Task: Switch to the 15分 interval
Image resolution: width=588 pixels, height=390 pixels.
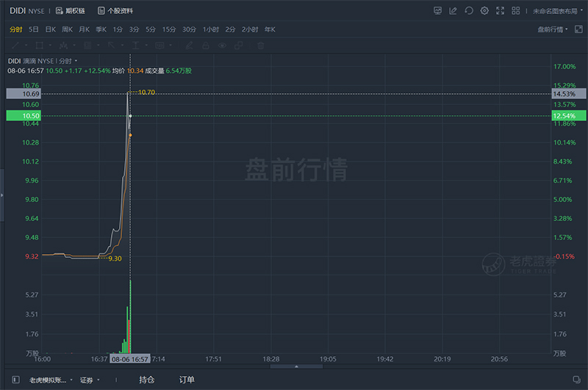Action: [x=169, y=29]
